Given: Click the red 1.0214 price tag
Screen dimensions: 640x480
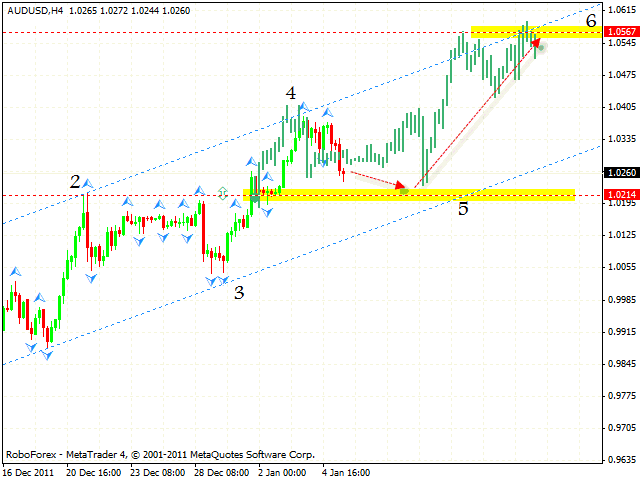Looking at the screenshot, I should tap(620, 195).
